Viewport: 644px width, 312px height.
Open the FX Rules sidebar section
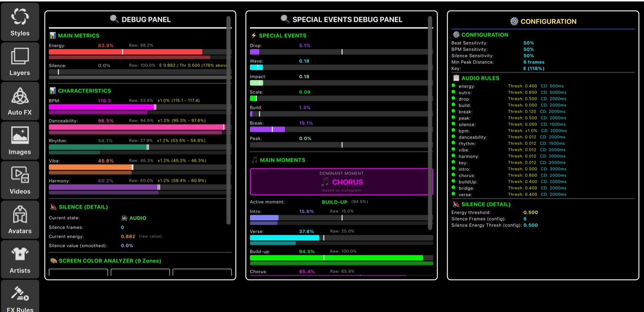coord(20,296)
